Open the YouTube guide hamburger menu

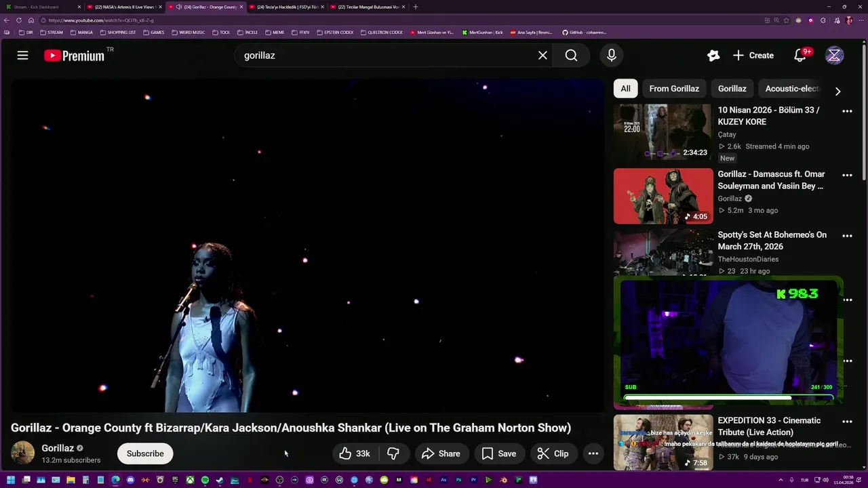22,56
